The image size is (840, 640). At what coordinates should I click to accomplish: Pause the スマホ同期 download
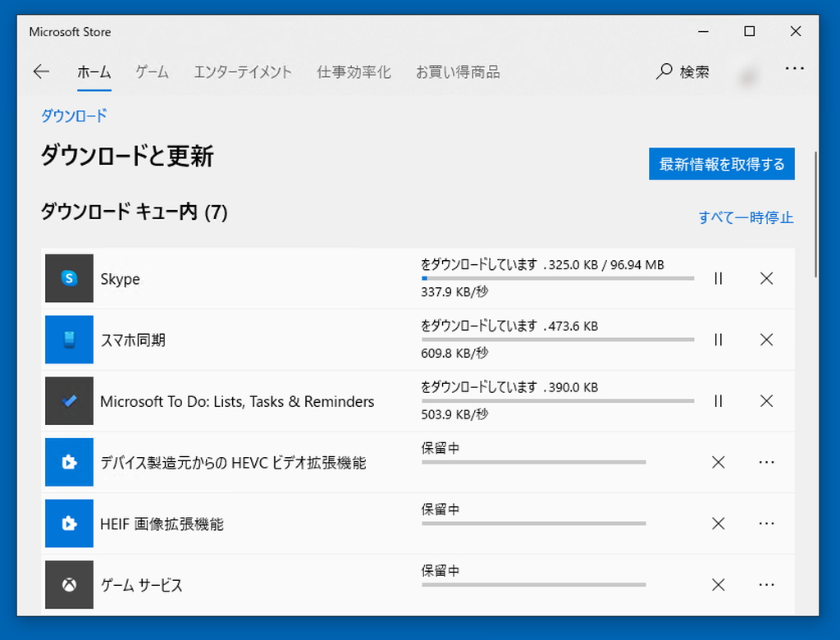718,340
